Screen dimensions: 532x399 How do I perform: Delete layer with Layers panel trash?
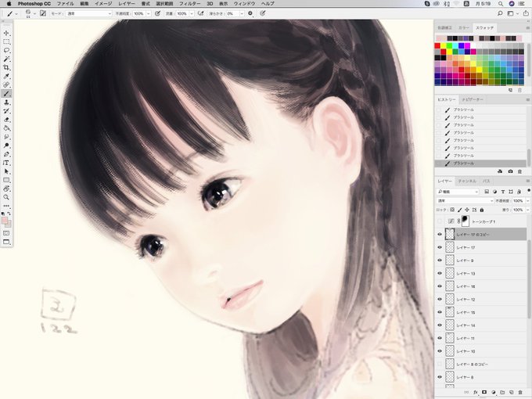(520, 393)
